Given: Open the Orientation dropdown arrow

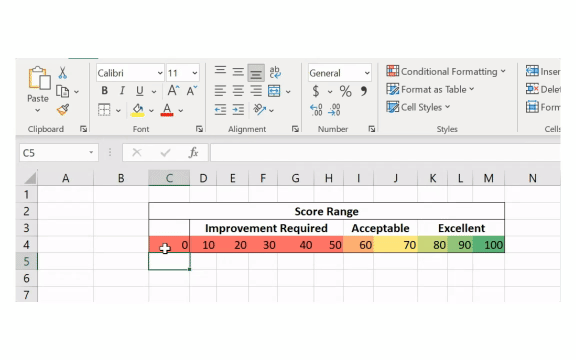Looking at the screenshot, I should 271,111.
